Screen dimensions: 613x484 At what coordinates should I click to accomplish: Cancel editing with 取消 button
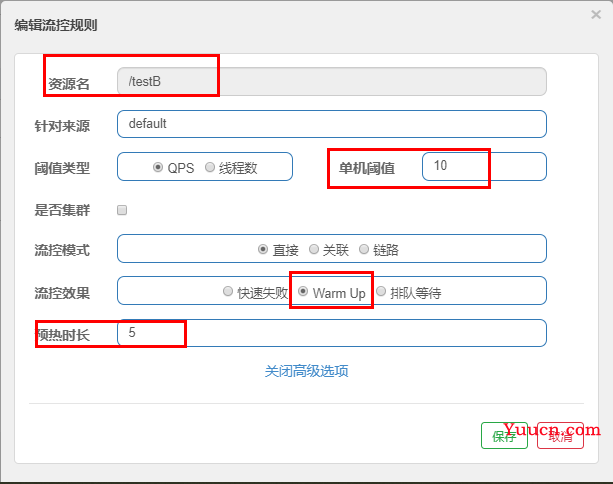(x=560, y=436)
